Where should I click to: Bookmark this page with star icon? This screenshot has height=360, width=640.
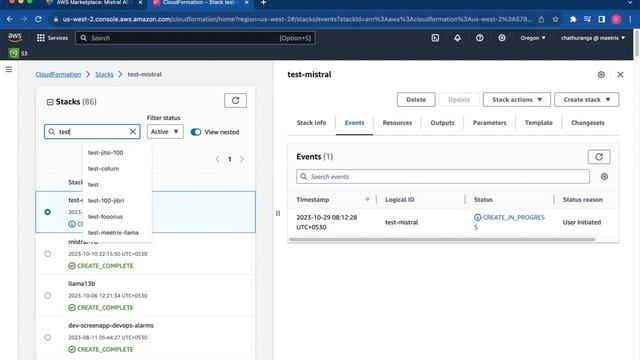pyautogui.click(x=556, y=19)
